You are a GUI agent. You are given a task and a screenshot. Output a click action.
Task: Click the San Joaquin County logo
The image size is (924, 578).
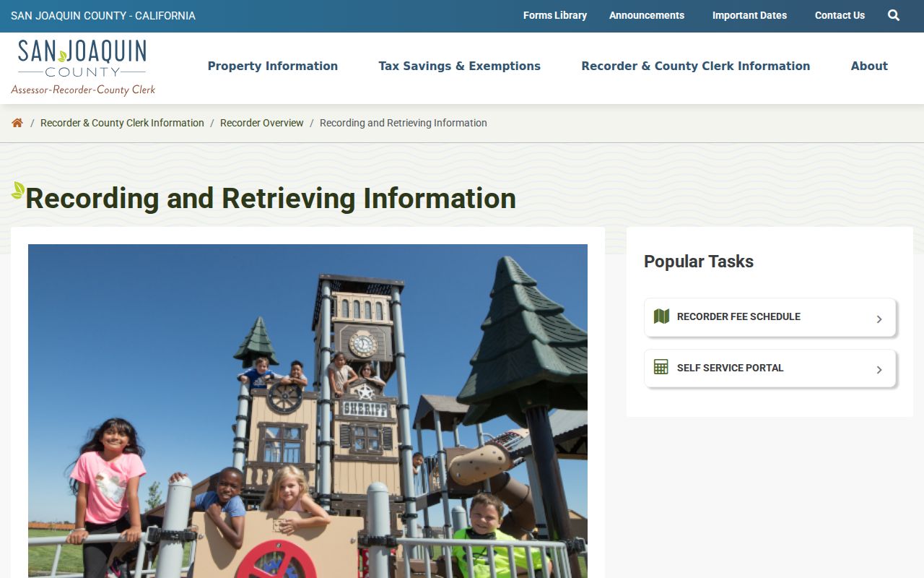click(x=83, y=67)
